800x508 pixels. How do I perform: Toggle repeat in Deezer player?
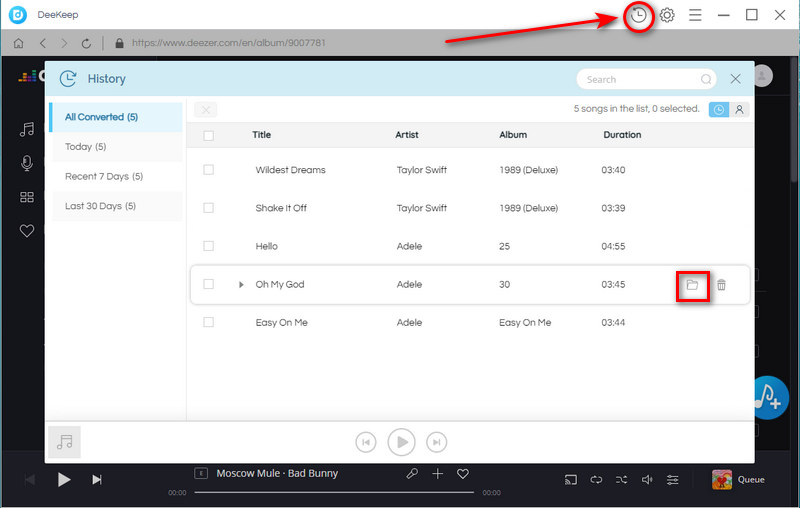[x=596, y=479]
